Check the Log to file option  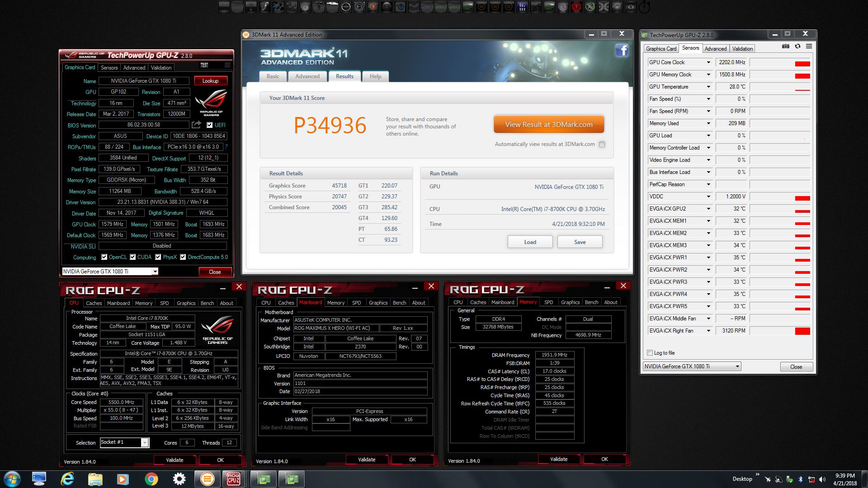650,353
